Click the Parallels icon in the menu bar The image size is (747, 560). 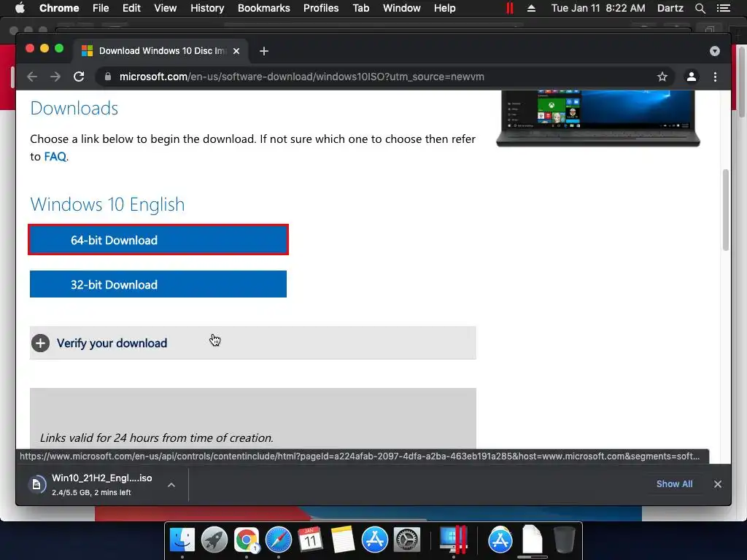click(510, 8)
